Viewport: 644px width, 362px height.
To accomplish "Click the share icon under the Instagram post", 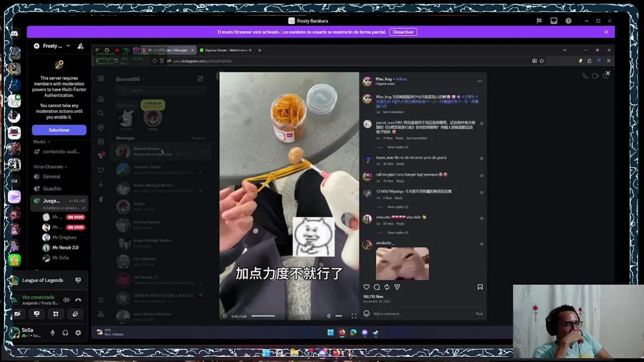I will click(397, 287).
